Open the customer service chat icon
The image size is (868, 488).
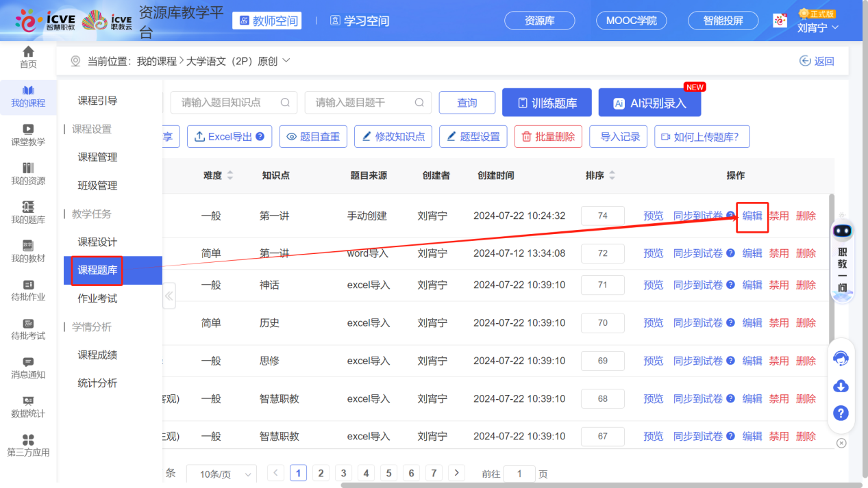(841, 358)
